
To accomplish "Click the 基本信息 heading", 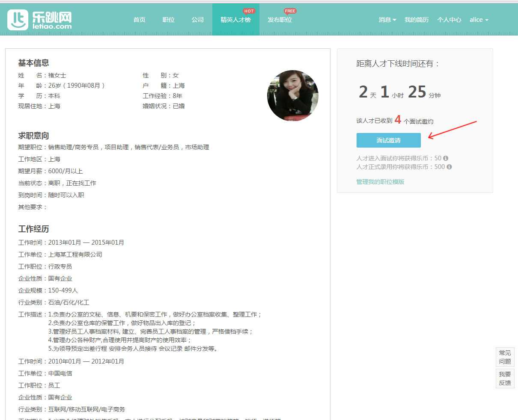I will [x=33, y=63].
